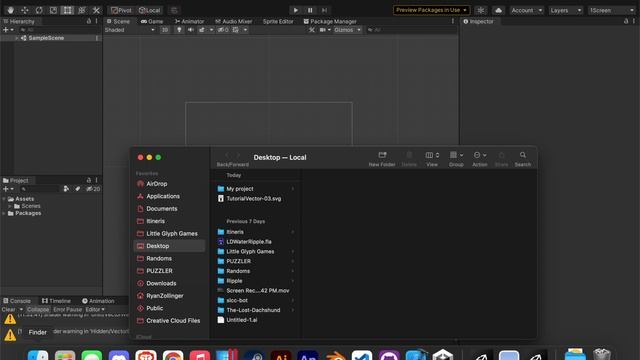Open Unity Collab services icon
Viewport: 640px width, 360px height.
[x=481, y=10]
